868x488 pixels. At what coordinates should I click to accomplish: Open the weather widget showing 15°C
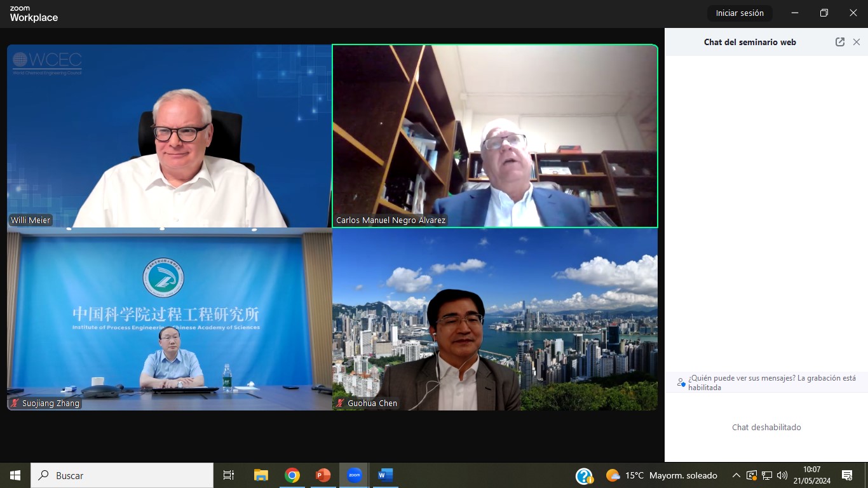(661, 475)
